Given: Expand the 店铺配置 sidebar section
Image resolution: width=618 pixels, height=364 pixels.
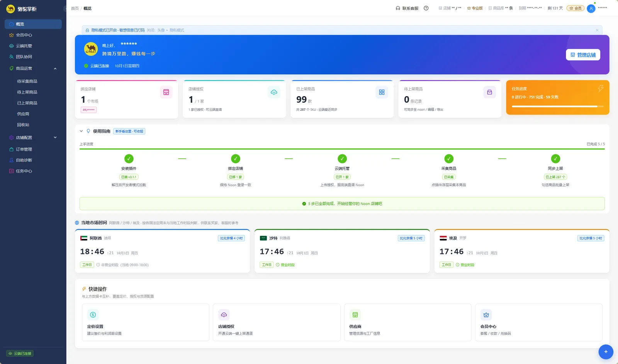Looking at the screenshot, I should (x=55, y=137).
